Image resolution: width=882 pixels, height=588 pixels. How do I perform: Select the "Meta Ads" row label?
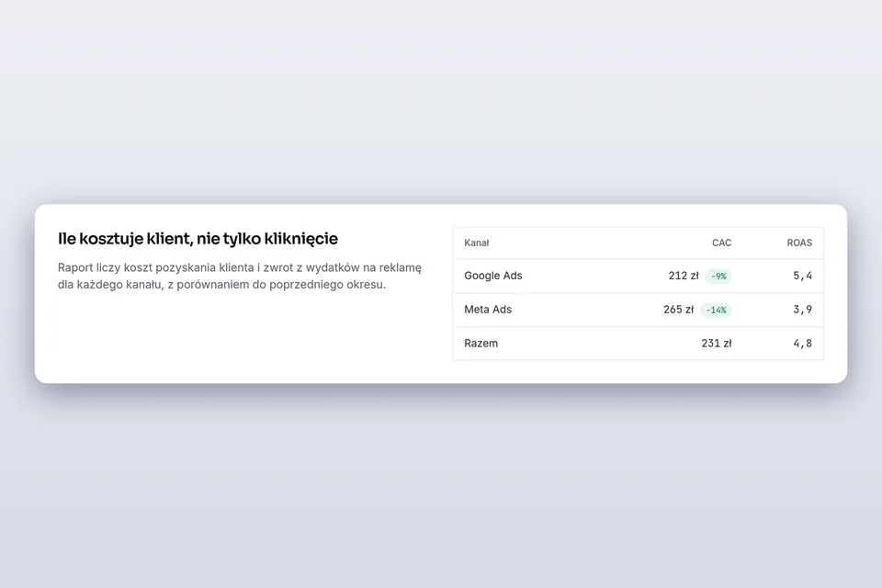pos(488,310)
